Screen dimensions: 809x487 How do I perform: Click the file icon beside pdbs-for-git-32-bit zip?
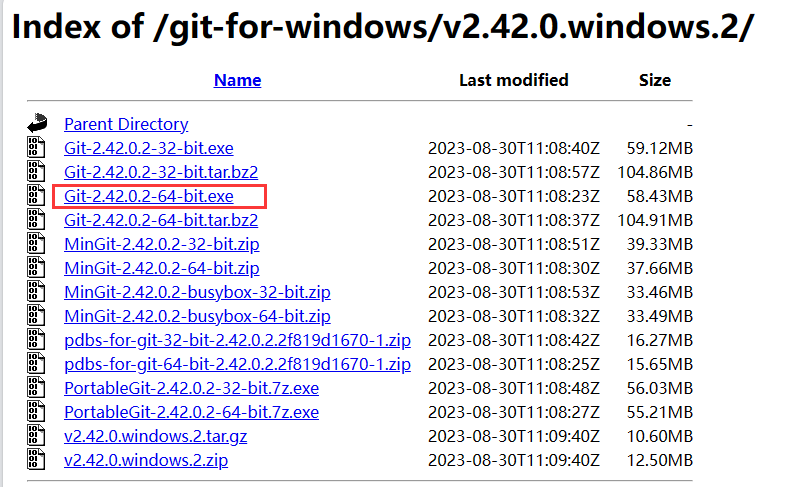36,339
